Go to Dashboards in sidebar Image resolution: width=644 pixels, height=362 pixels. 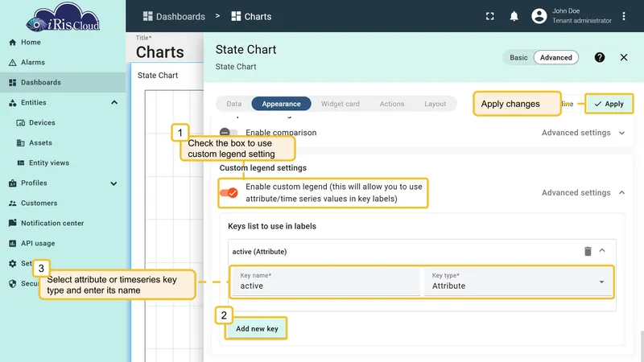point(63,83)
